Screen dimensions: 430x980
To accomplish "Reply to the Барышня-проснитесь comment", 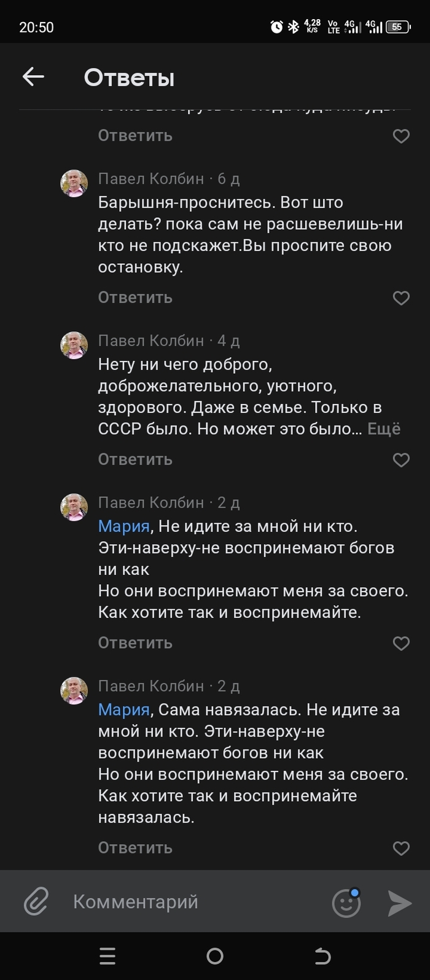I will [135, 298].
